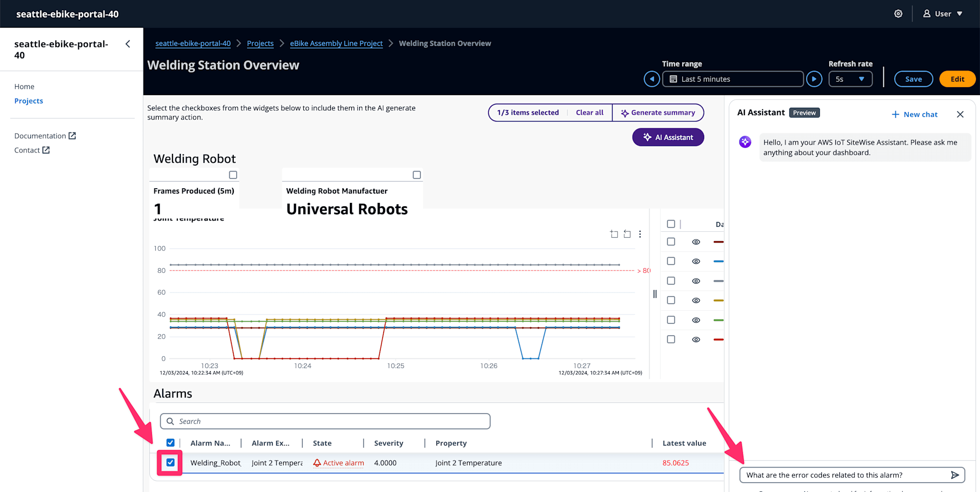Uncheck the alarms table select-all checkbox
Screen dimensions: 980x492
point(171,443)
